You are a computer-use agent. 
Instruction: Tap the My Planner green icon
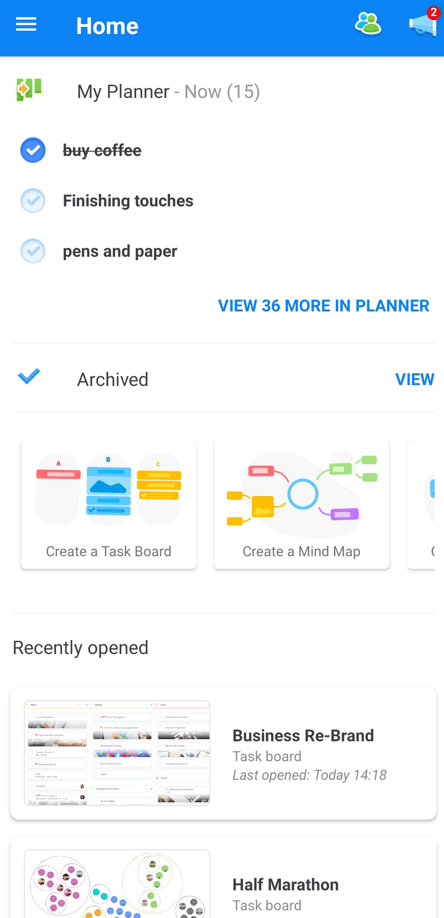pyautogui.click(x=29, y=90)
